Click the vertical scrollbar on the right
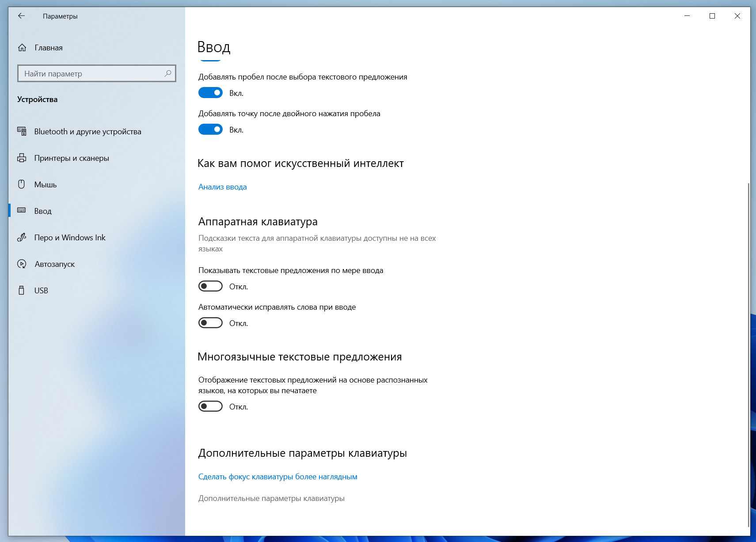The height and width of the screenshot is (542, 756). 748,353
